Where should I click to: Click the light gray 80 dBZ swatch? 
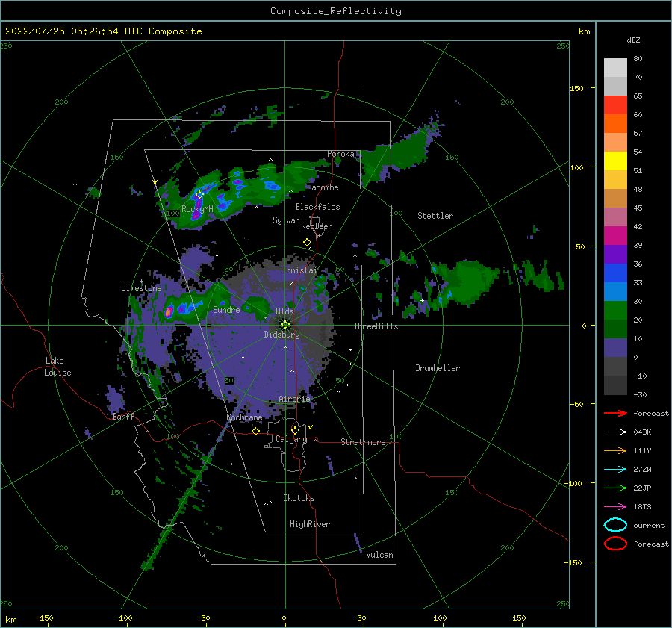point(615,67)
